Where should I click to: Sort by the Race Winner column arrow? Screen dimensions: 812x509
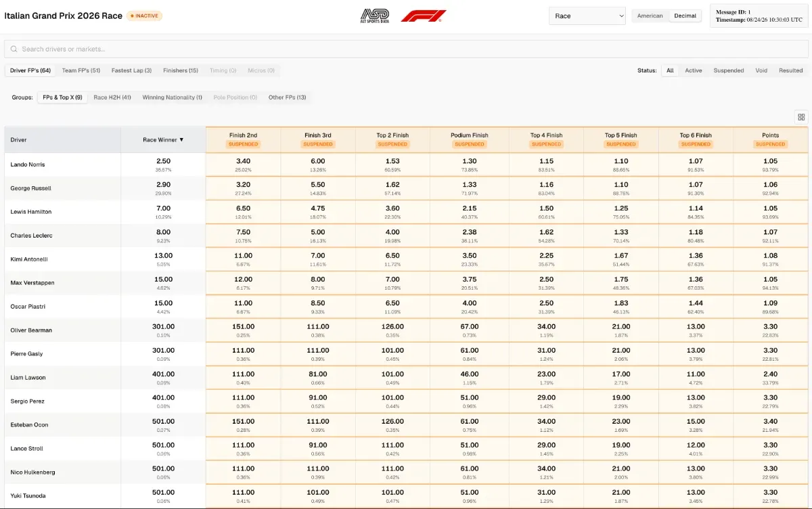(x=181, y=140)
